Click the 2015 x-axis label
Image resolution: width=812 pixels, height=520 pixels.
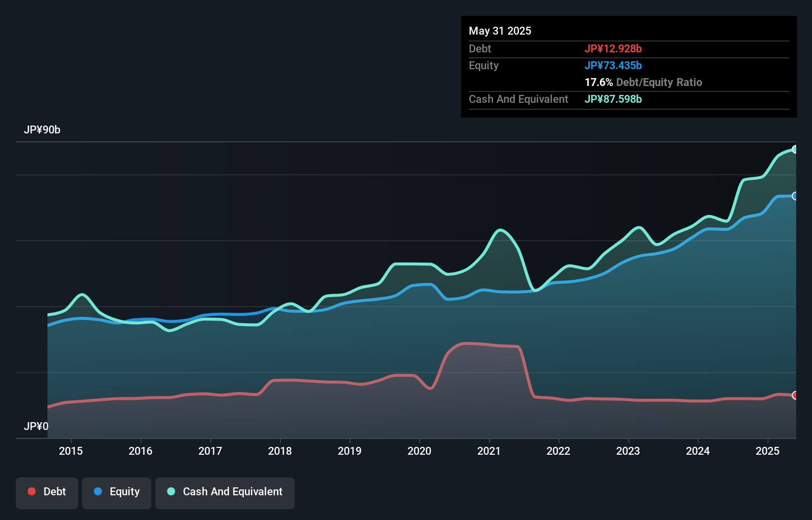click(x=71, y=451)
